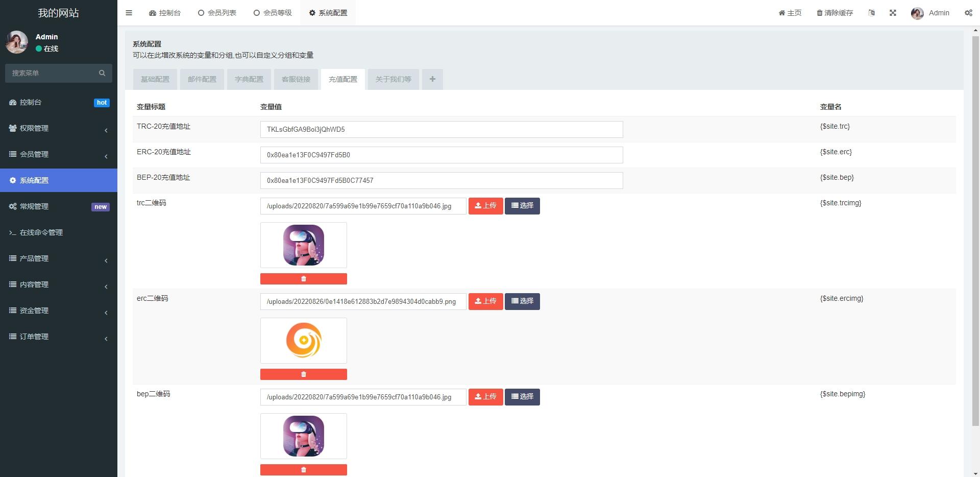
Task: Choose existing image for bep二维码 via 选择
Action: point(522,397)
